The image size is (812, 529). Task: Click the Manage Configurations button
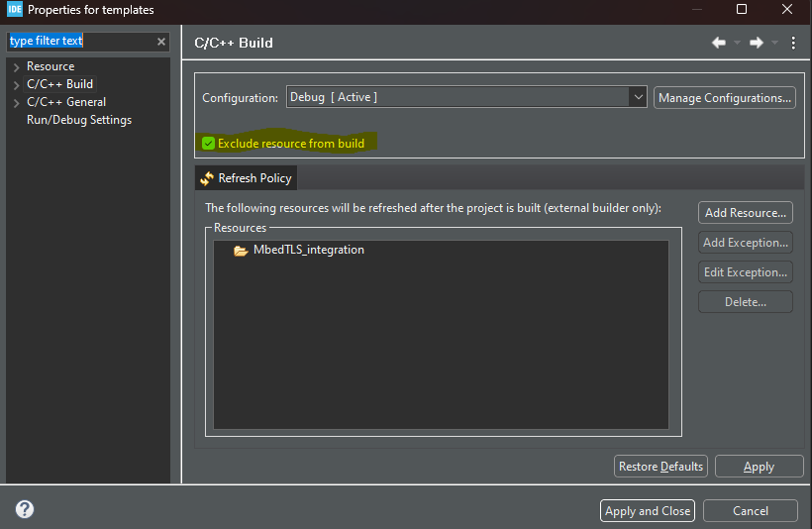[x=725, y=98]
